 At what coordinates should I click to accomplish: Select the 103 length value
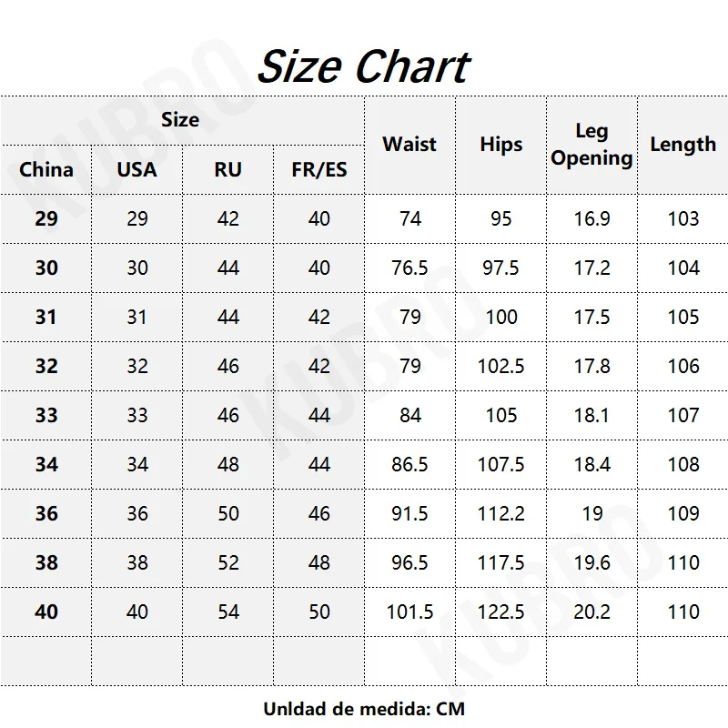[x=683, y=218]
